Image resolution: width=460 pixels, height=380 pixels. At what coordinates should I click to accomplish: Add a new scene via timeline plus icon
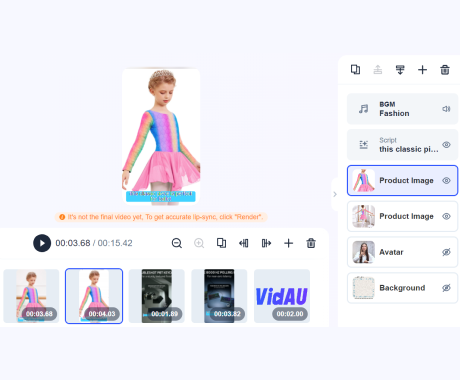288,243
